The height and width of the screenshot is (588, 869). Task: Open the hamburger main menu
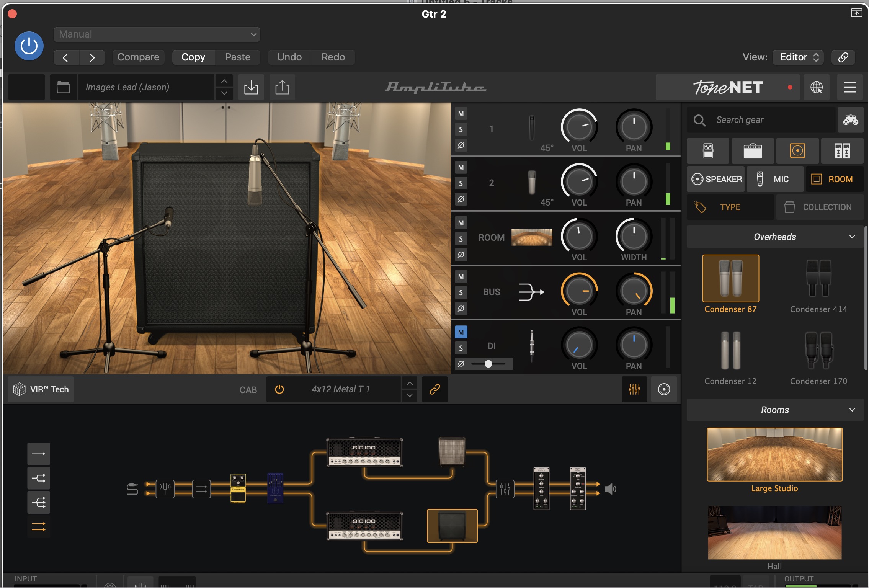click(x=850, y=87)
